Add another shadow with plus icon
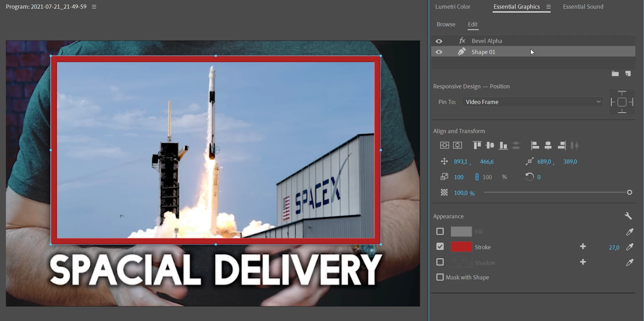Viewport: 644px width, 321px height. 583,262
